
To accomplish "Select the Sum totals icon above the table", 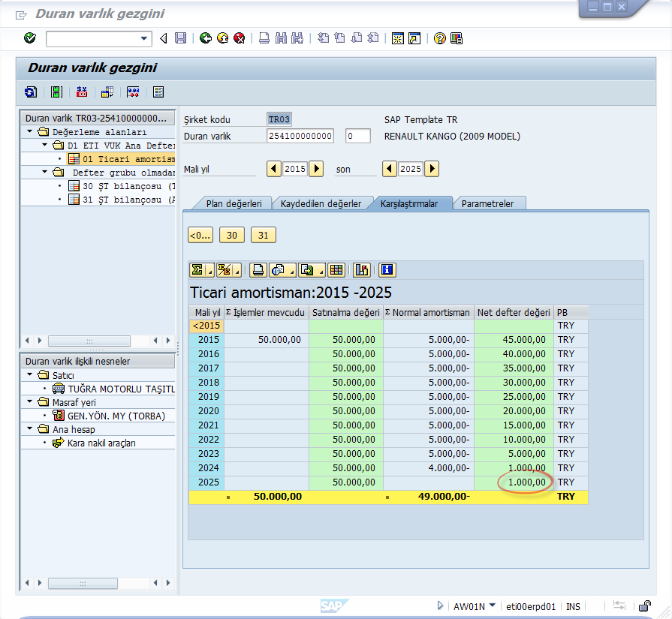I will [197, 269].
